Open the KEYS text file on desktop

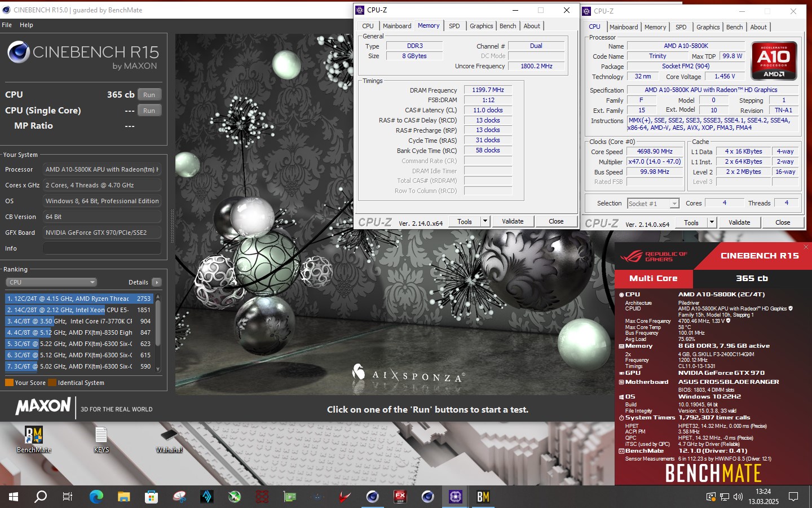[x=101, y=439]
